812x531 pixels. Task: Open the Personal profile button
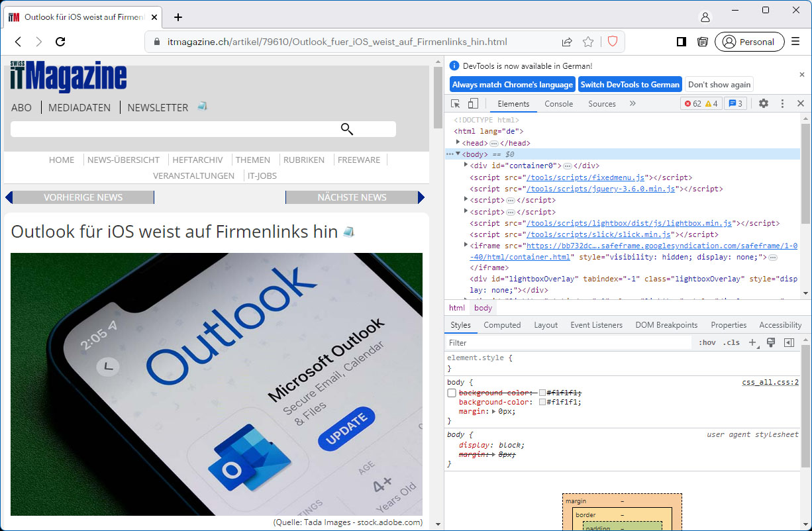749,42
